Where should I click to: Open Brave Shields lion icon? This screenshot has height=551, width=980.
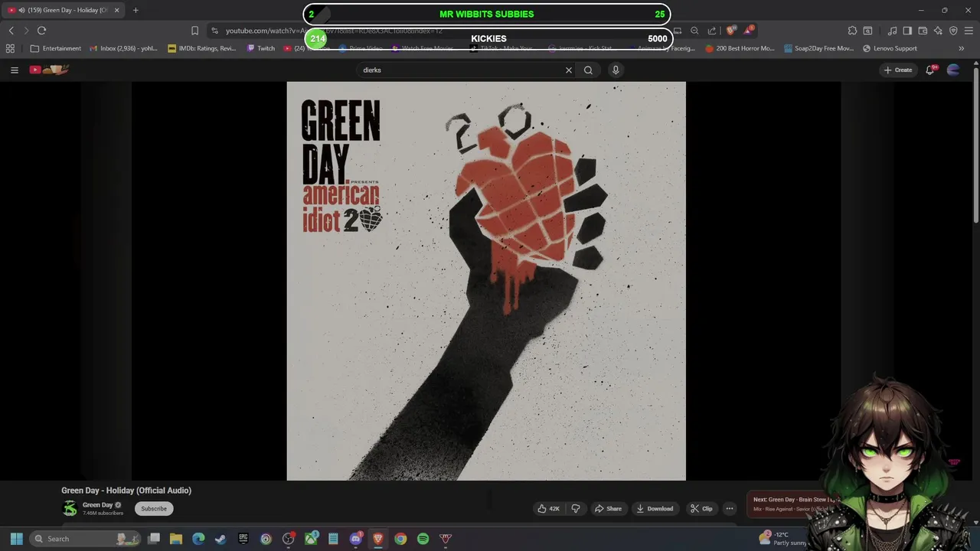pos(730,31)
